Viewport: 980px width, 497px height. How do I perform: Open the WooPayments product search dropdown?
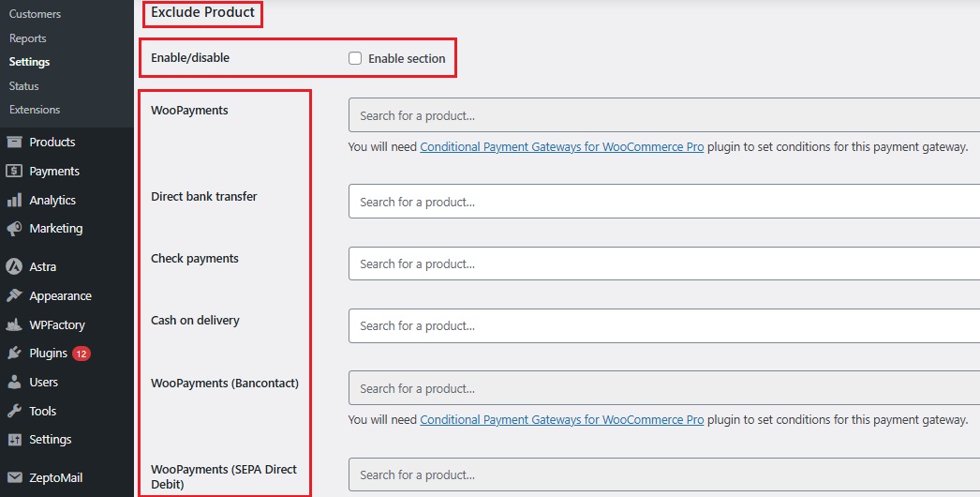point(663,115)
